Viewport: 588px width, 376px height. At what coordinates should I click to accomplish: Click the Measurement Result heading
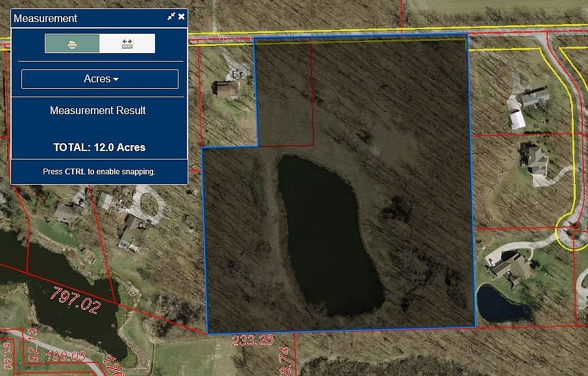click(x=98, y=110)
